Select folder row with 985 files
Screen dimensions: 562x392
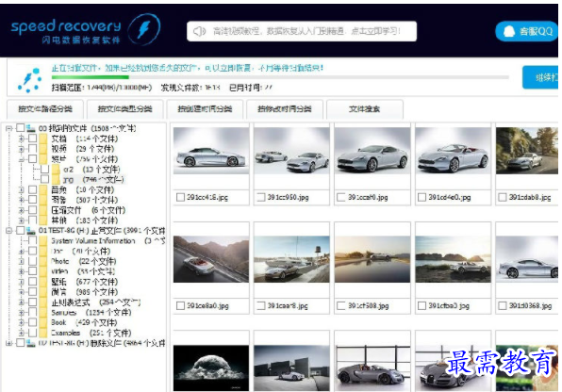tap(84, 292)
